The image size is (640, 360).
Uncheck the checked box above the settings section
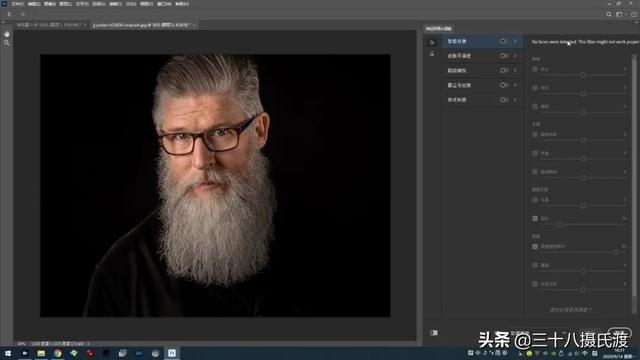tap(535, 219)
